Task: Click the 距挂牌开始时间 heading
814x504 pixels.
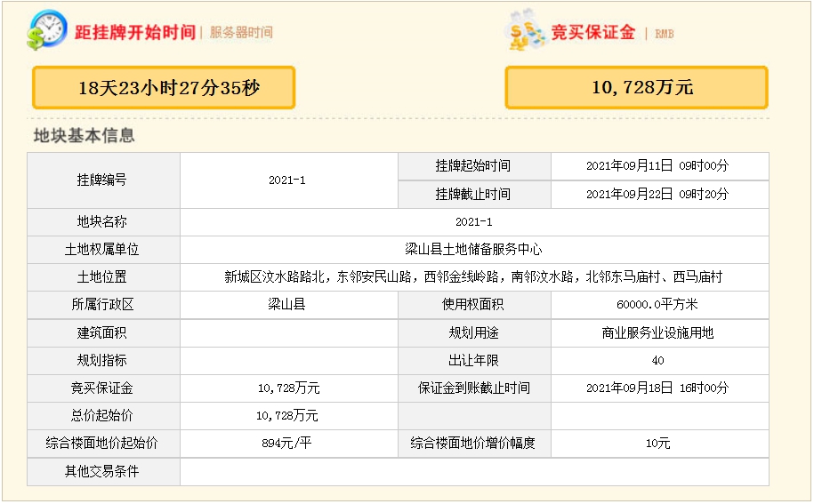Action: click(x=135, y=32)
